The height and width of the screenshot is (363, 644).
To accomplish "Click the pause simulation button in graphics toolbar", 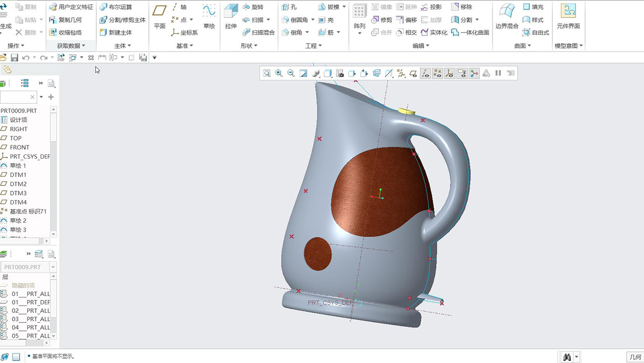I will pos(498,73).
